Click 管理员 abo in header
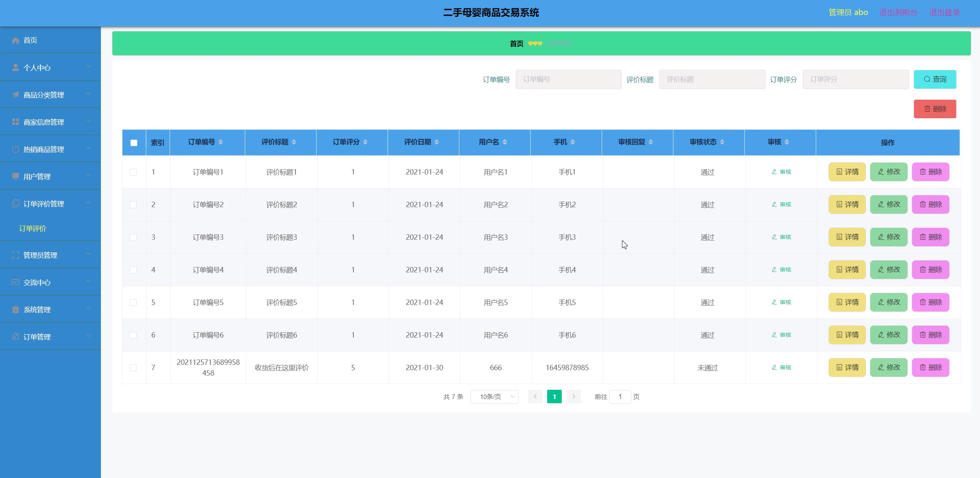This screenshot has width=980, height=478. (x=848, y=12)
